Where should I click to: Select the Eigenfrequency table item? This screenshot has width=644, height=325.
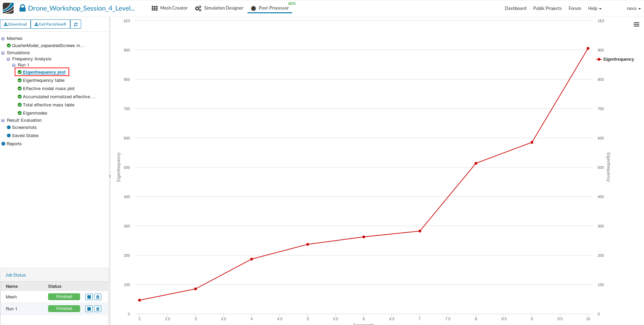click(44, 80)
